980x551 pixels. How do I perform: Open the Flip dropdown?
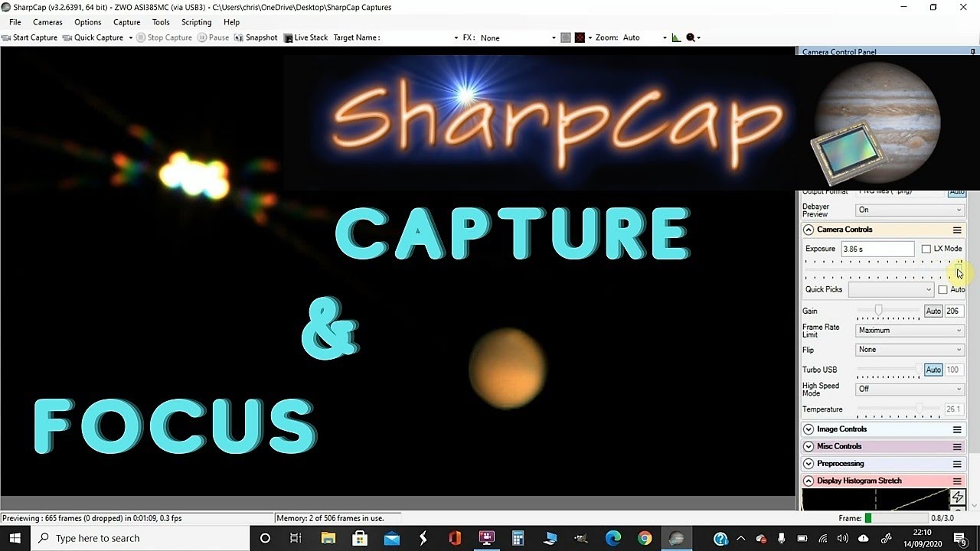(910, 350)
